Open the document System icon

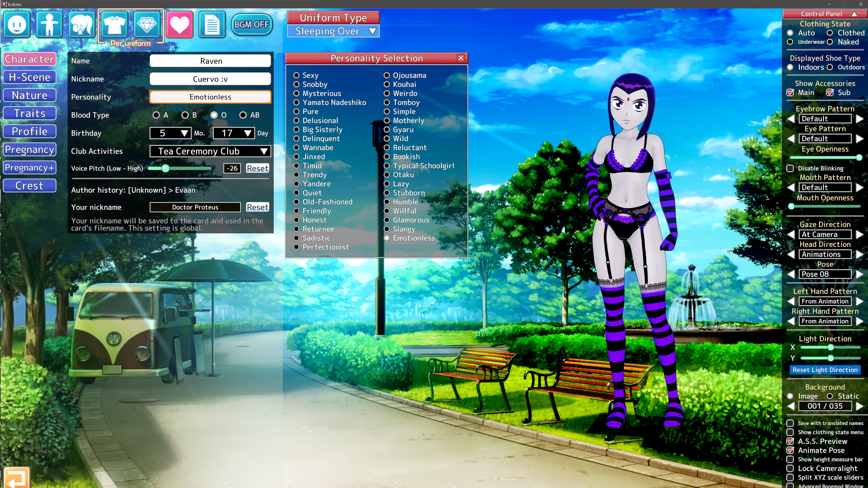(212, 24)
